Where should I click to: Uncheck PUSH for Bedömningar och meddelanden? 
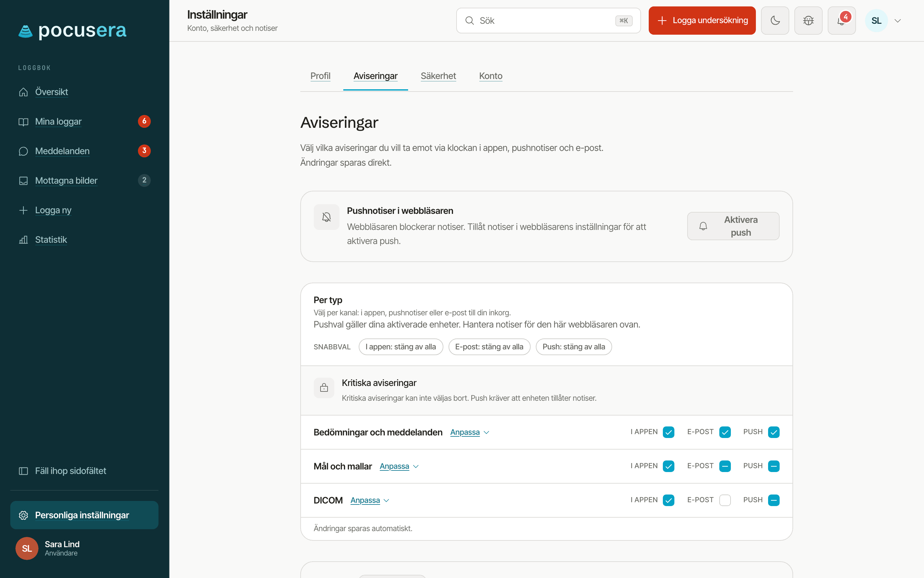[774, 432]
